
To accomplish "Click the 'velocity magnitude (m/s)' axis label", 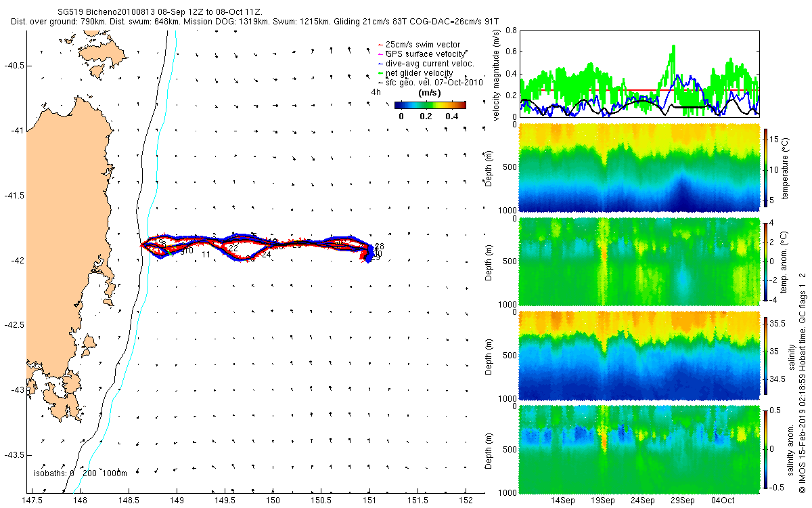I will (x=497, y=75).
